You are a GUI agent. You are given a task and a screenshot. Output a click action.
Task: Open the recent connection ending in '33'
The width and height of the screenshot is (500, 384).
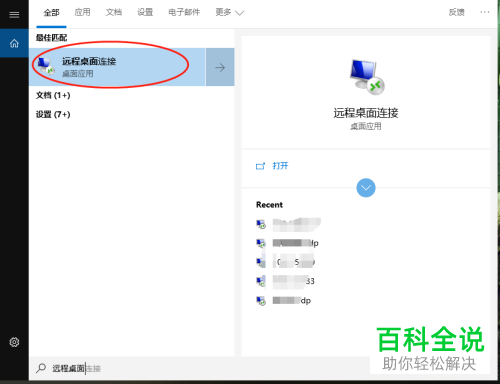coord(285,281)
